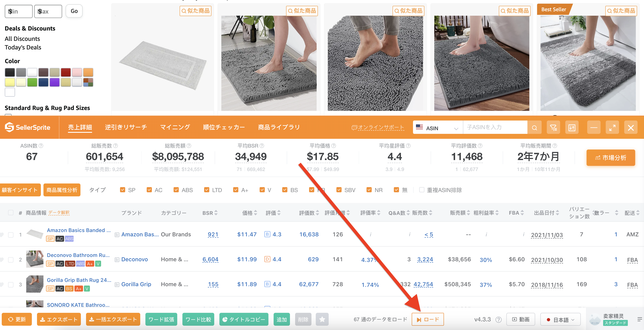Toggle the SBV type checkbox
Viewport: 644px width, 330px height.
pos(339,190)
